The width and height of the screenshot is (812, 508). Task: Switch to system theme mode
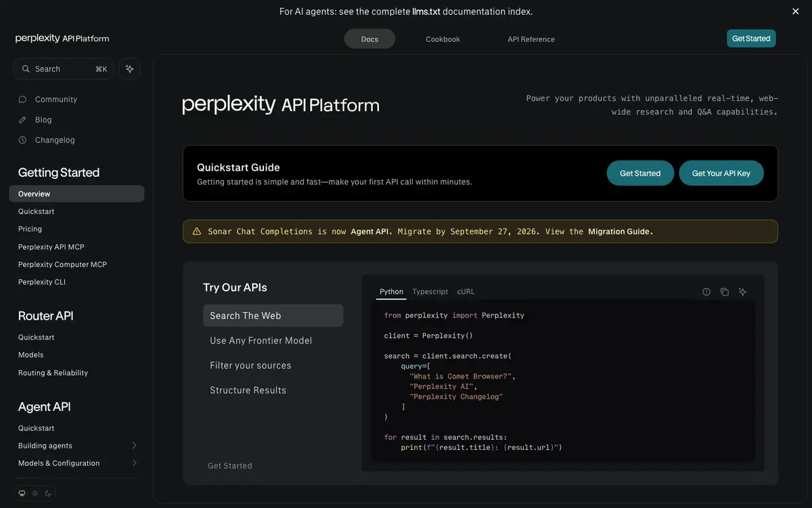22,493
